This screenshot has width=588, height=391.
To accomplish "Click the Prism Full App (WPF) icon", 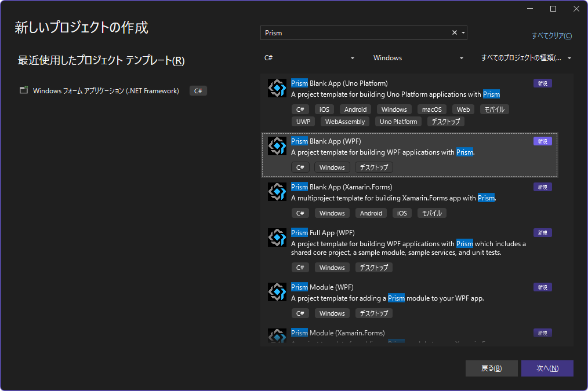I will tap(277, 237).
